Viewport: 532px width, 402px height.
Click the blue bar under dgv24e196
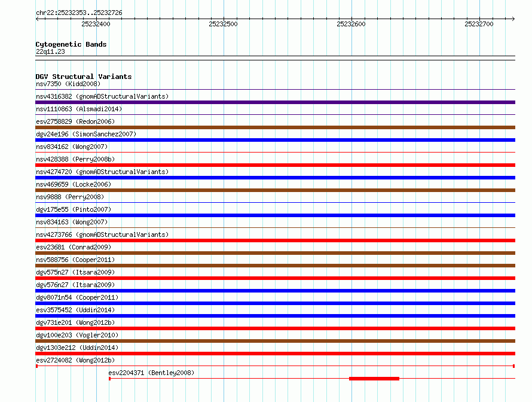tap(275, 140)
